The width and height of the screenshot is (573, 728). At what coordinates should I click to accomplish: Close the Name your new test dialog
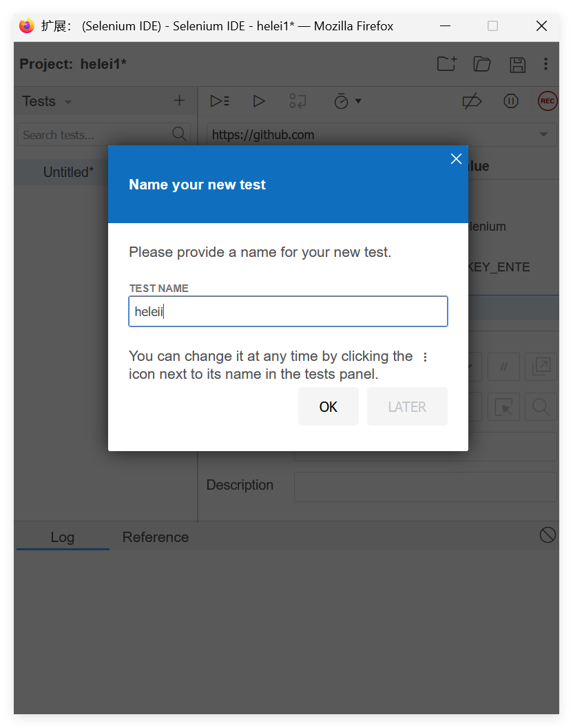456,159
